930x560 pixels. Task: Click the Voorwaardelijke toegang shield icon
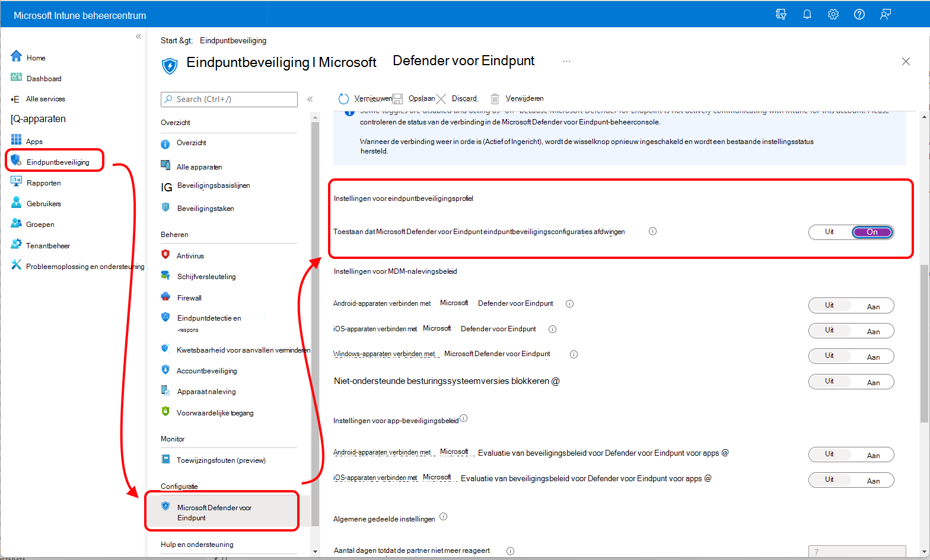click(x=165, y=411)
